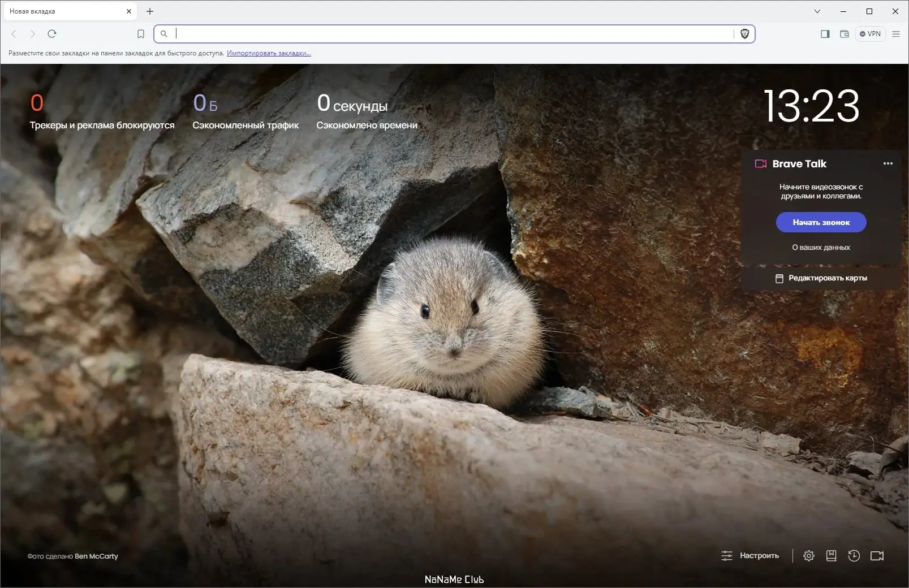Open bookmarks icon in bottom bar
This screenshot has width=909, height=588.
[831, 556]
